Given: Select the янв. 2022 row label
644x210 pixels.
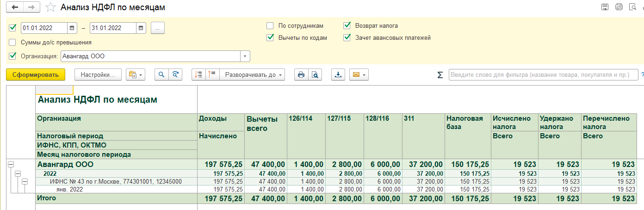Looking at the screenshot, I should (x=69, y=189).
